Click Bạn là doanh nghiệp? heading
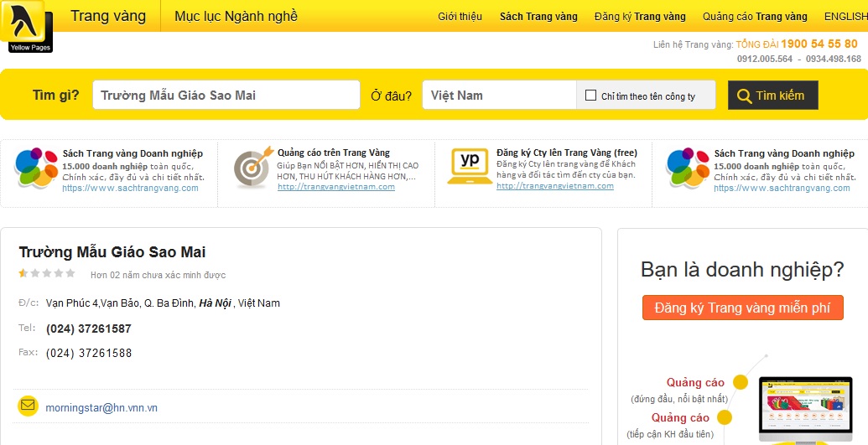 742,270
